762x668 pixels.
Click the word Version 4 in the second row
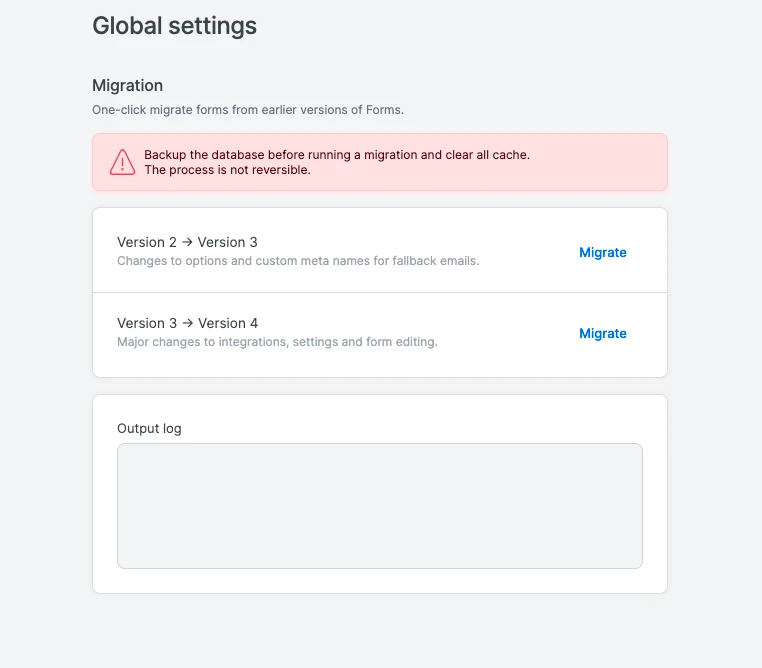[x=228, y=323]
